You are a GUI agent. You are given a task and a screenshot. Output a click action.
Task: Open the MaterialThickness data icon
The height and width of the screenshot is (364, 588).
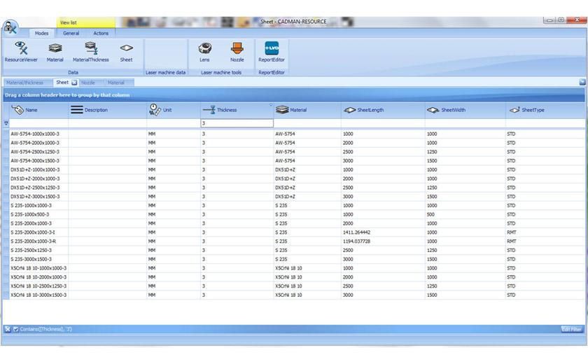91,51
